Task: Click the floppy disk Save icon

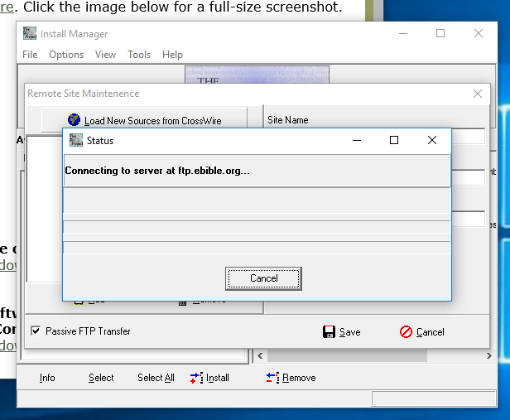Action: click(x=329, y=331)
